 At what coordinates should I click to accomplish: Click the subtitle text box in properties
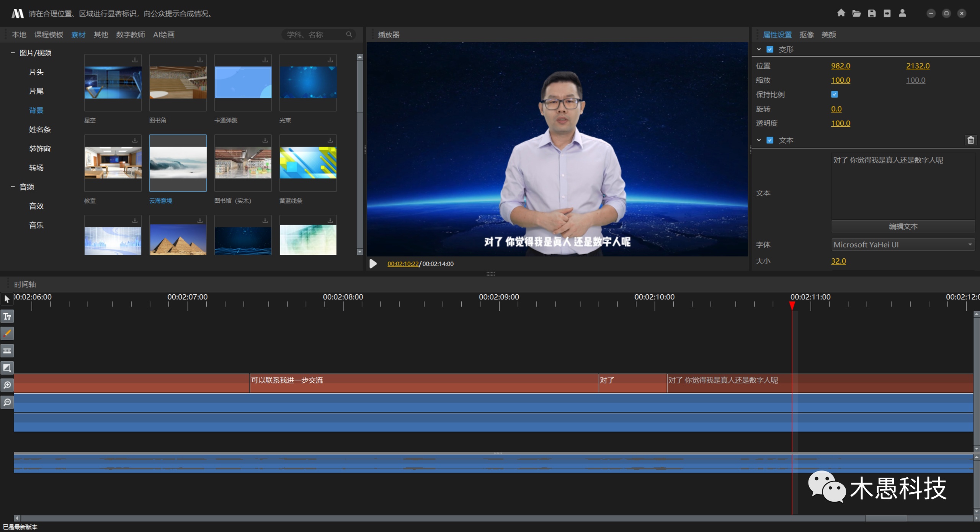[903, 186]
